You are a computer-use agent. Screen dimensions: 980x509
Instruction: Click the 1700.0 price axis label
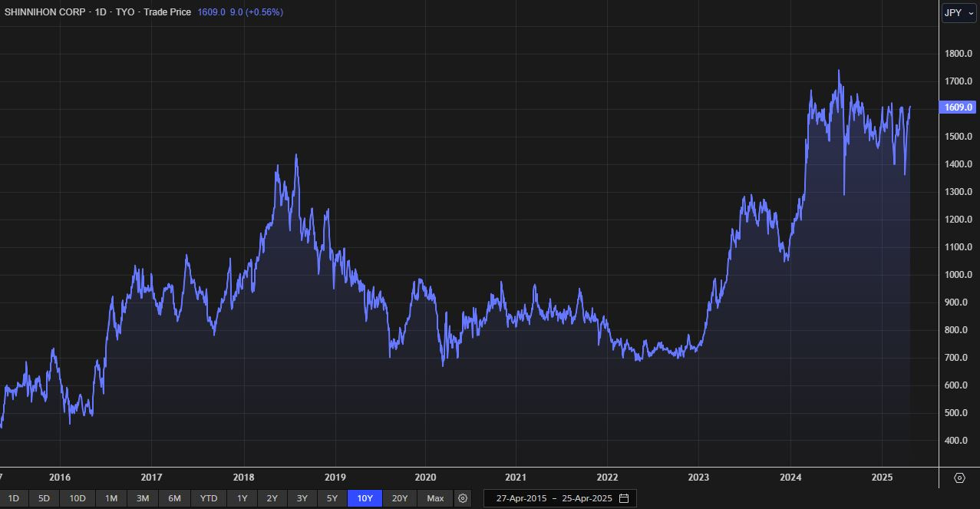pos(960,81)
